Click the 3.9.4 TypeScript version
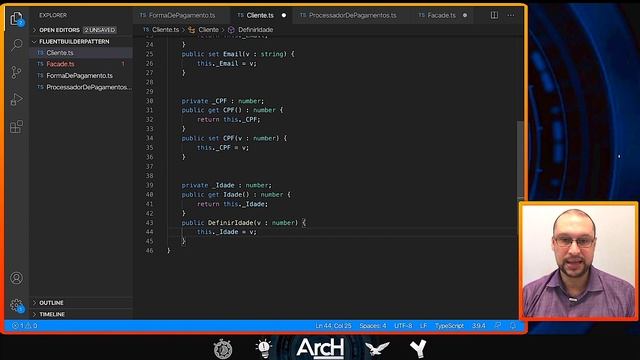 tap(478, 326)
